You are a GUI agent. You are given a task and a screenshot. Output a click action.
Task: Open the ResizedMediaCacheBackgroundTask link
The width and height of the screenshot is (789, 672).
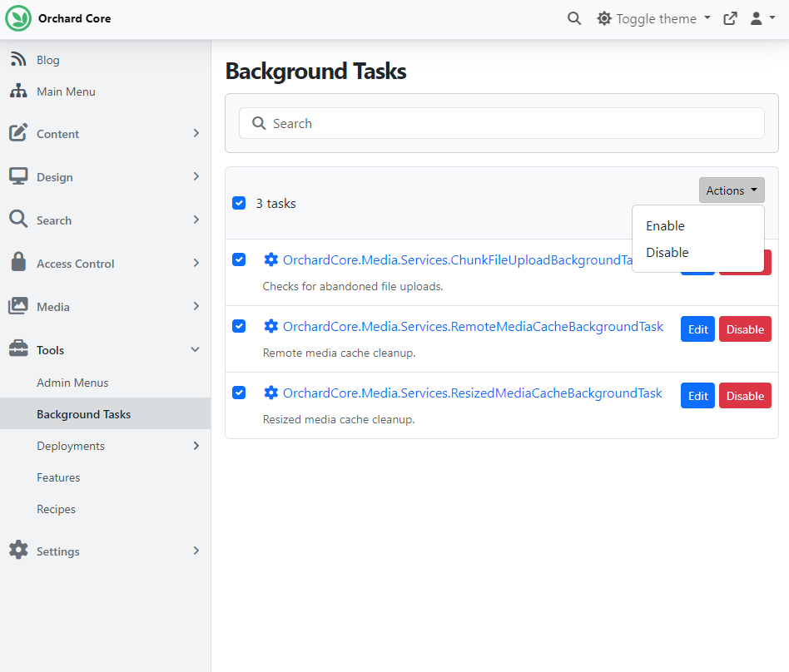473,393
